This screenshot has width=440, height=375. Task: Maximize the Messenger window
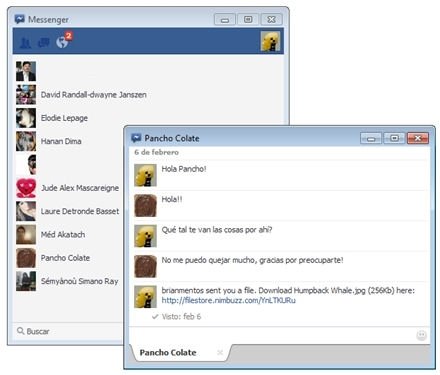(248, 19)
